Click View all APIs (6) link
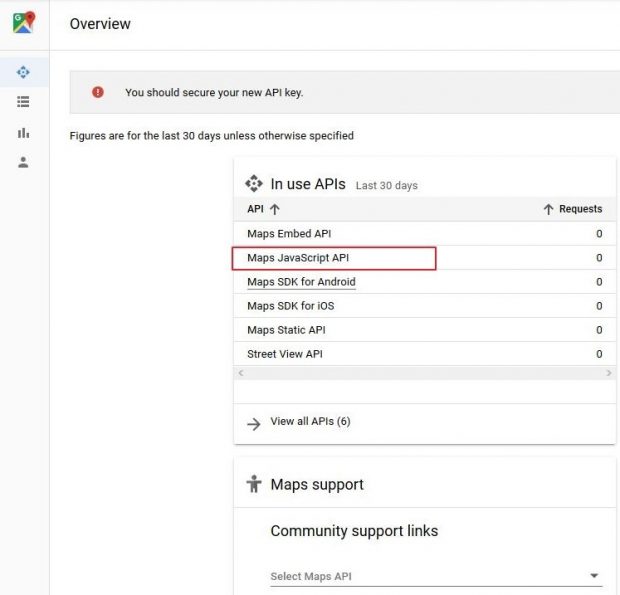 310,422
